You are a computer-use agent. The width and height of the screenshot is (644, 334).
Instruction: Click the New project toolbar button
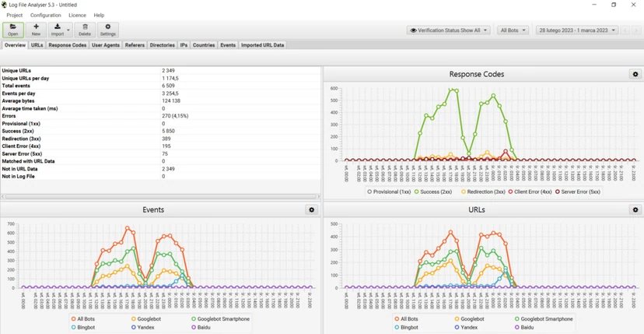[36, 30]
